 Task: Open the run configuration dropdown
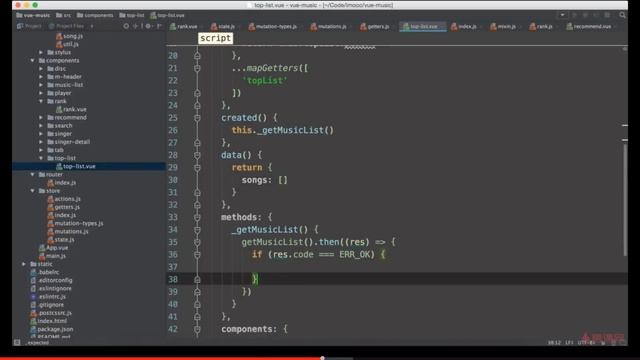coord(562,15)
